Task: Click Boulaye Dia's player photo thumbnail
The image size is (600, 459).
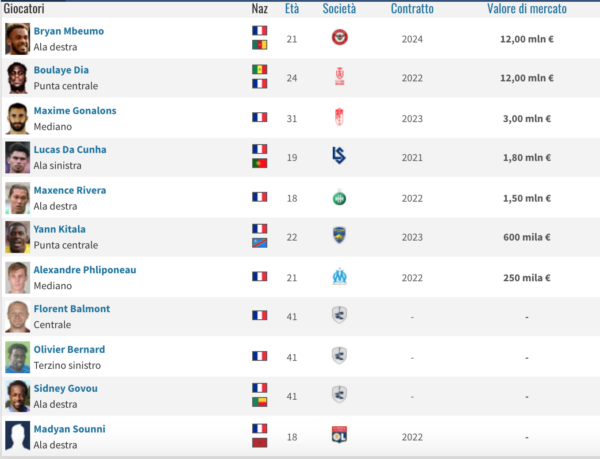Action: pyautogui.click(x=17, y=77)
